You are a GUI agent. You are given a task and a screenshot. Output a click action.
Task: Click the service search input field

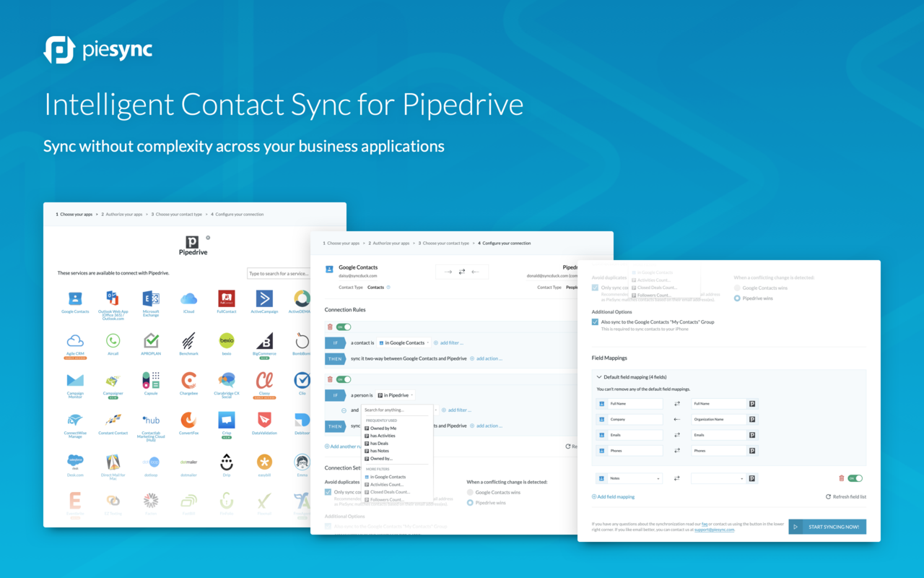tap(280, 274)
